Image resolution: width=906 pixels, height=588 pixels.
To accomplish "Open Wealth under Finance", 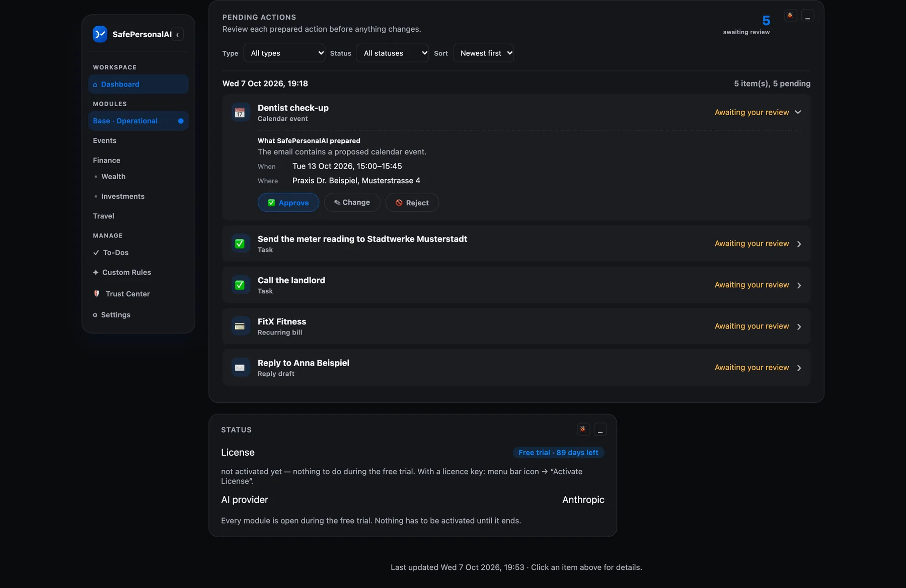I will [x=138, y=177].
